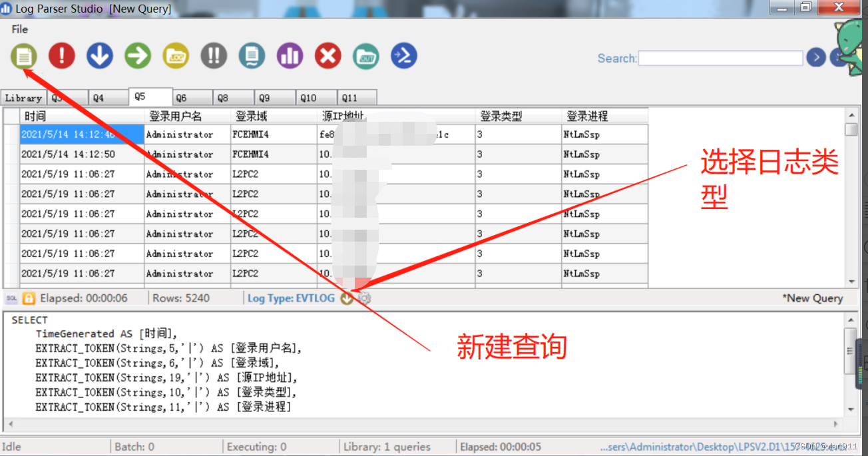Click the 'TimeGenerated AS [时间]' query line

[x=107, y=334]
